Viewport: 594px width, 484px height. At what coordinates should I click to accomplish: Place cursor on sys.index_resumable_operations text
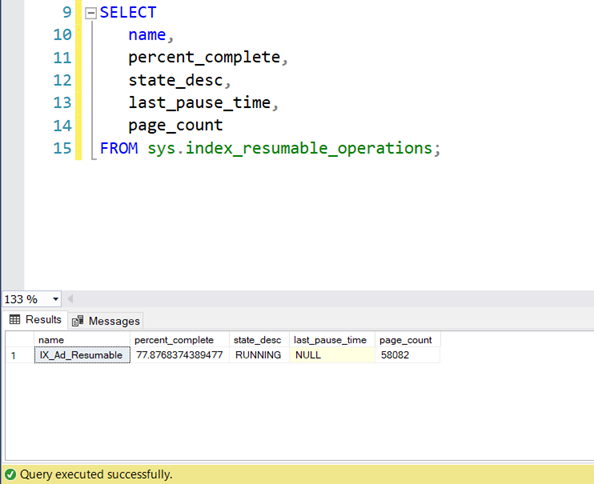(290, 148)
